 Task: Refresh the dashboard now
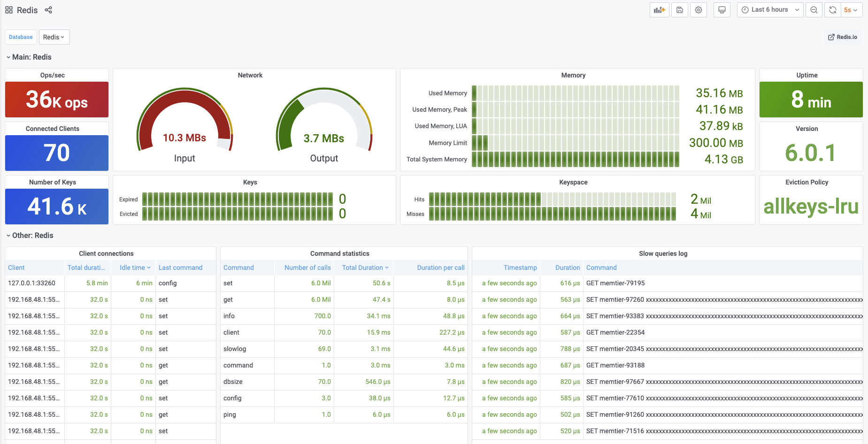[832, 10]
